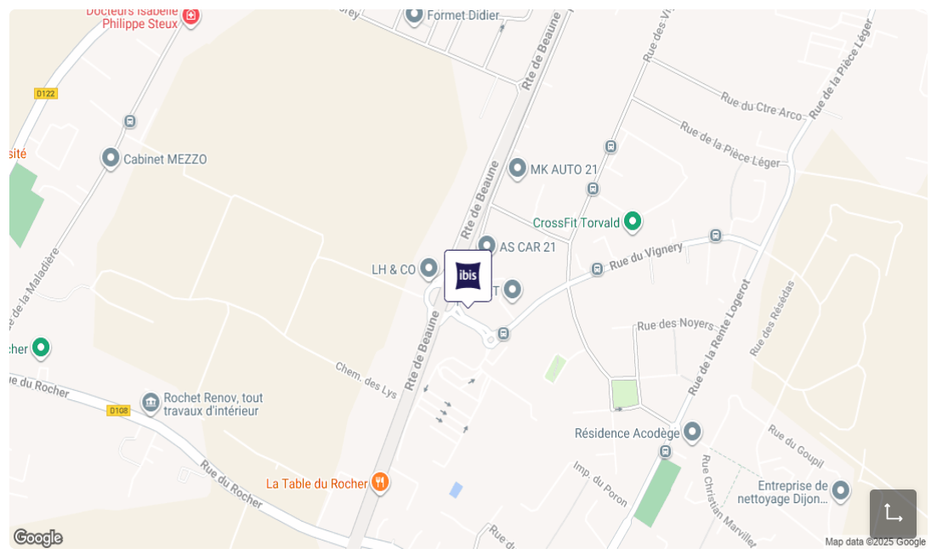Screen dimensions: 937x560
Task: Click the La Table du Rocher label
Action: pyautogui.click(x=316, y=484)
